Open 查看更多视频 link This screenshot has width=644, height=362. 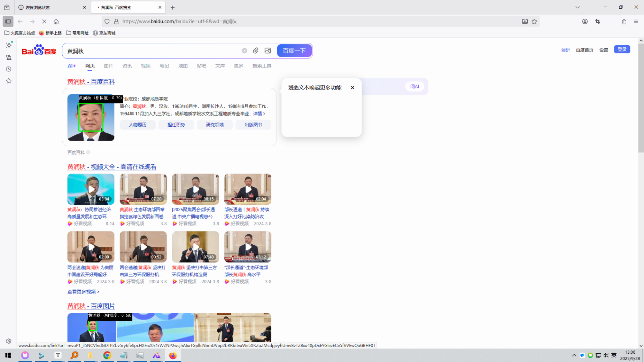tap(83, 292)
